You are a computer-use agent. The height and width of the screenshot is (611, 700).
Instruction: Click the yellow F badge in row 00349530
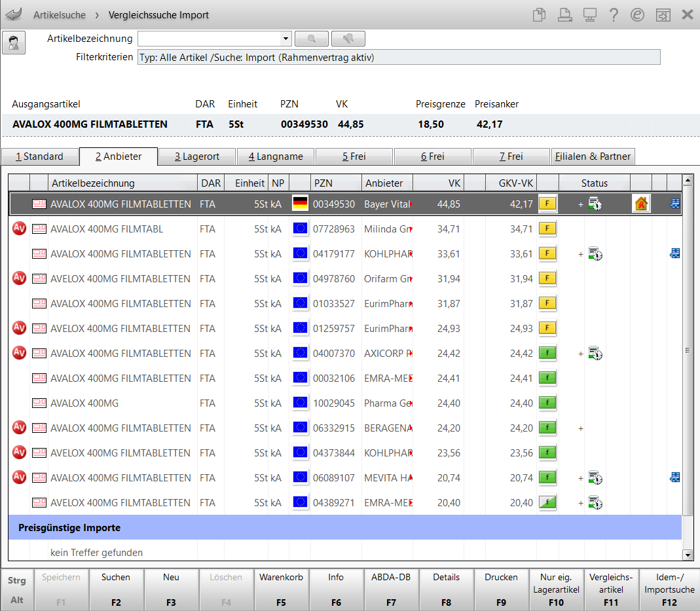[547, 204]
